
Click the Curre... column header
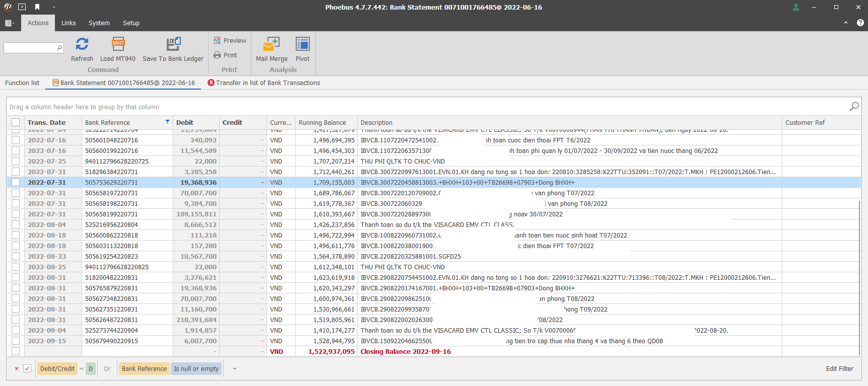click(281, 122)
